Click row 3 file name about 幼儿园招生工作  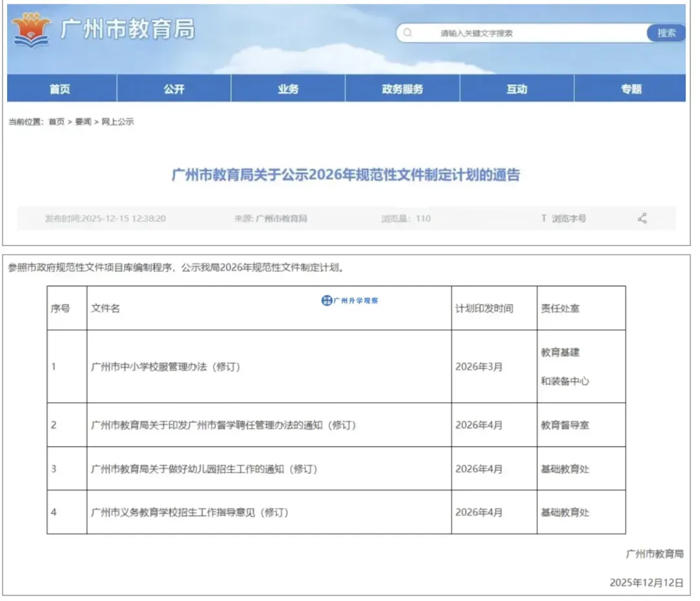[204, 469]
